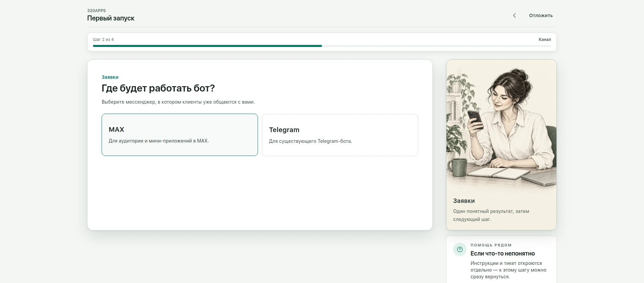Screen dimensions: 644x283
Task: Select the MAX messenger option
Action: pyautogui.click(x=180, y=135)
